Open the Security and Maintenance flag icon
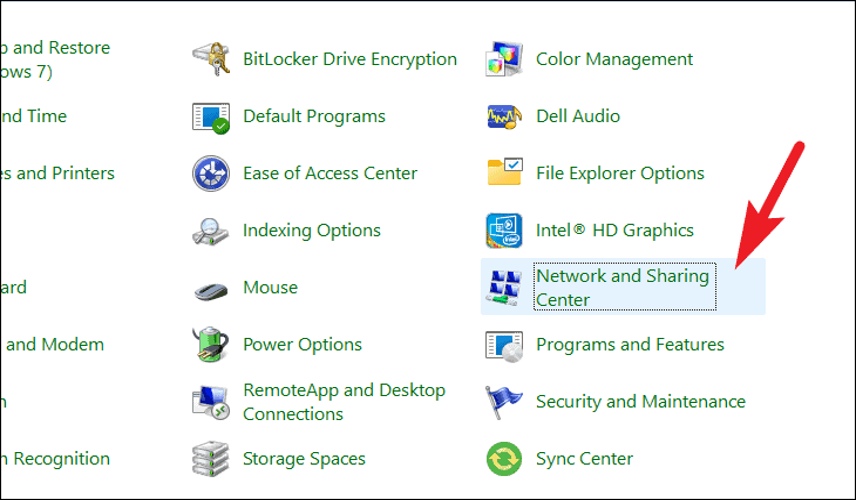 click(x=504, y=402)
